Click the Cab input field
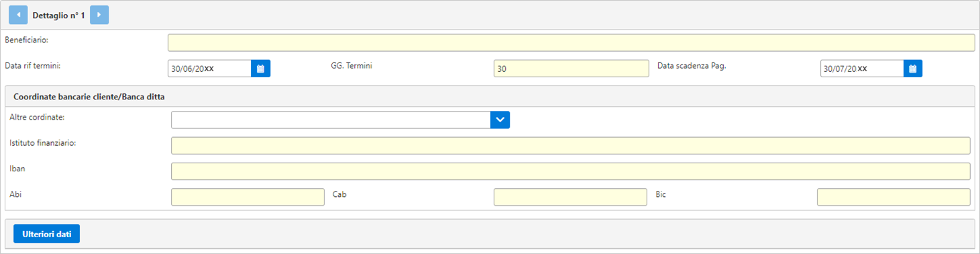The height and width of the screenshot is (254, 980). 571,197
